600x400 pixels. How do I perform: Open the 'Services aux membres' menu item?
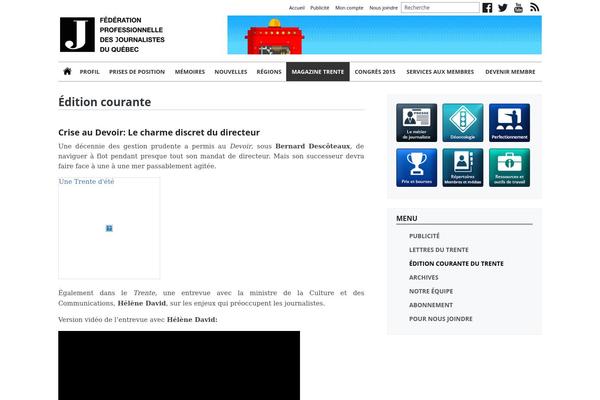440,72
